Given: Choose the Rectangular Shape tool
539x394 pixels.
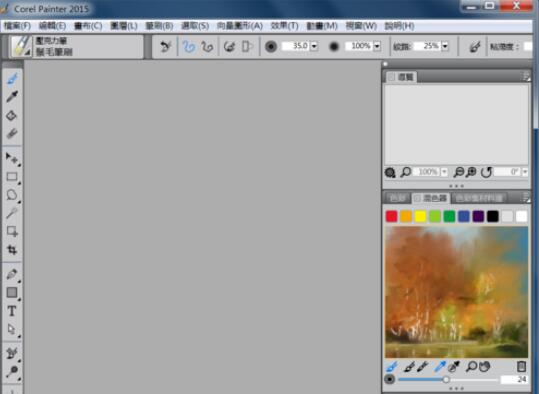Looking at the screenshot, I should pyautogui.click(x=12, y=293).
